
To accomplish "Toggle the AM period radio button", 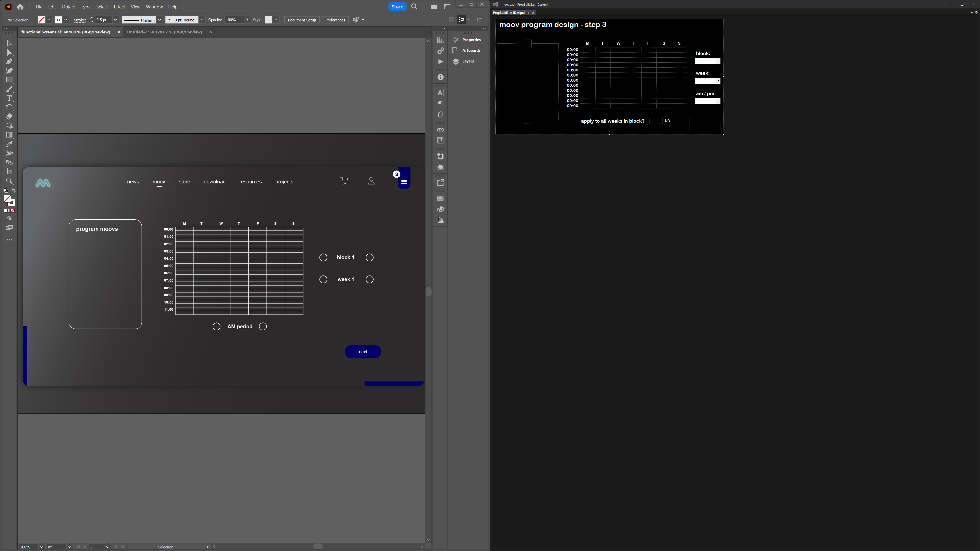I will click(x=217, y=326).
